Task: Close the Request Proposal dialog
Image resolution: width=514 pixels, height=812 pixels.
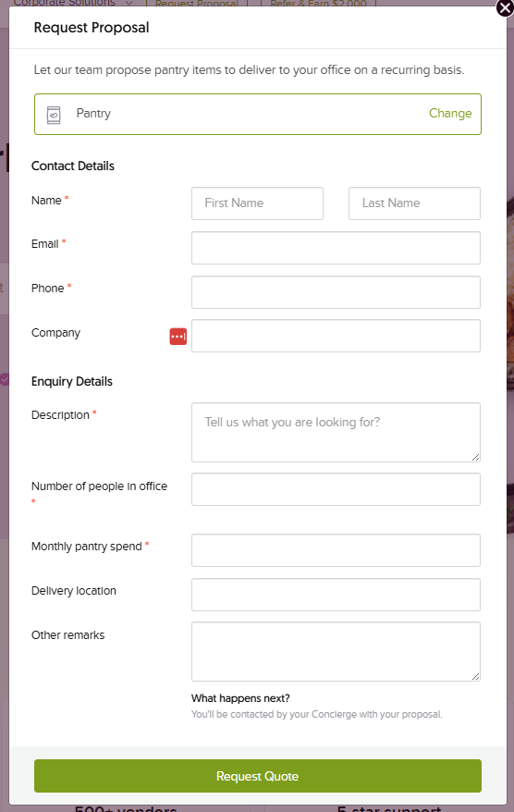Action: [x=505, y=8]
